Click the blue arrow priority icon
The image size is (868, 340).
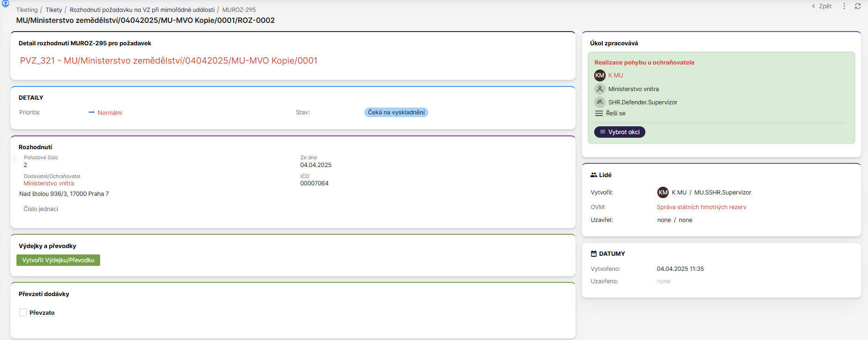(91, 113)
